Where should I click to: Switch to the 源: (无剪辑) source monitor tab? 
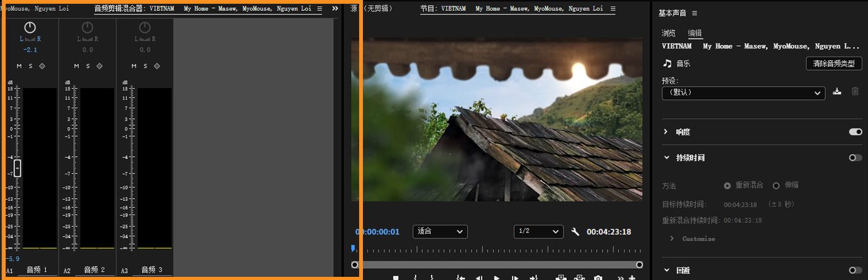(370, 9)
